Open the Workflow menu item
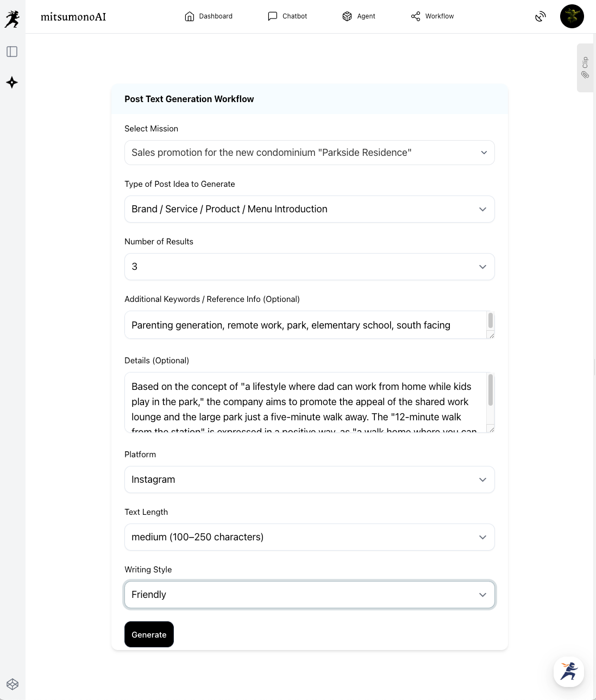Viewport: 596px width, 700px height. [x=432, y=16]
